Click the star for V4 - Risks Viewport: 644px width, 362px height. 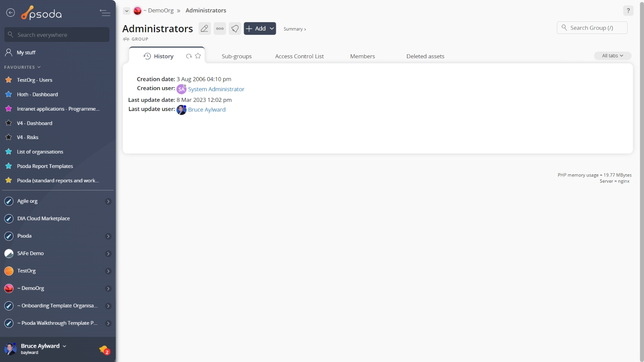[x=8, y=137]
